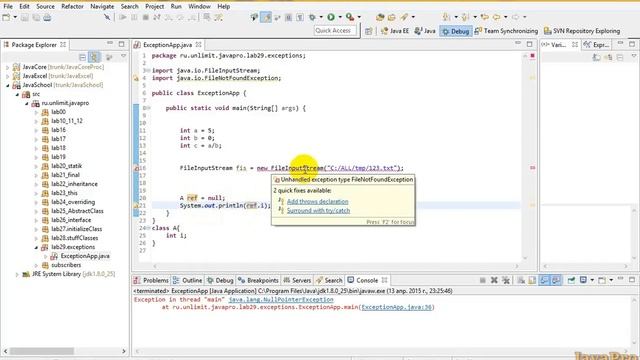640x360 pixels.
Task: Open the New file dropdown arrow
Action: [15, 17]
